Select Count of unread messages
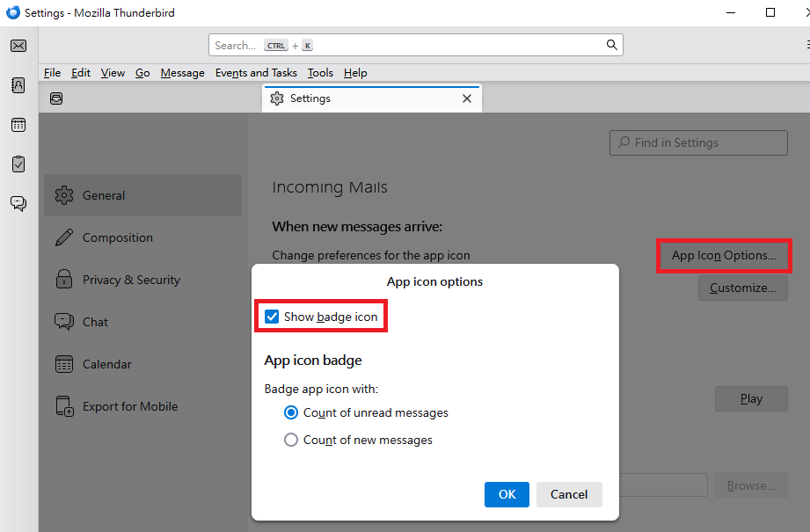810x532 pixels. pos(291,412)
